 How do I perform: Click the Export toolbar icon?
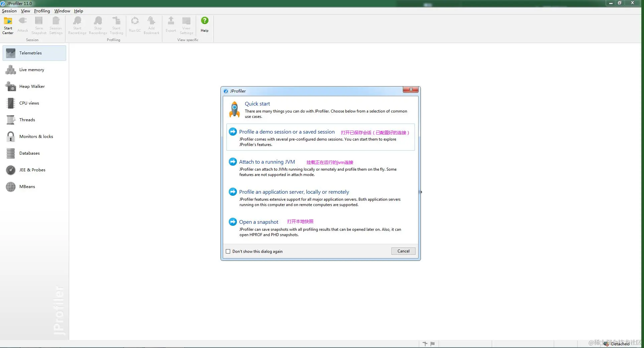(171, 25)
